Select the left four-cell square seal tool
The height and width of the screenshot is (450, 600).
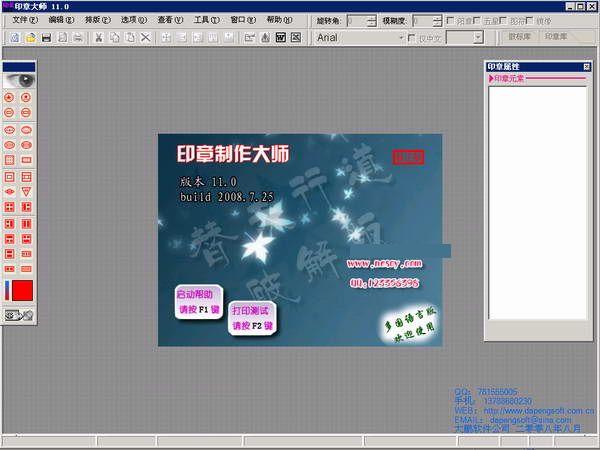click(10, 207)
